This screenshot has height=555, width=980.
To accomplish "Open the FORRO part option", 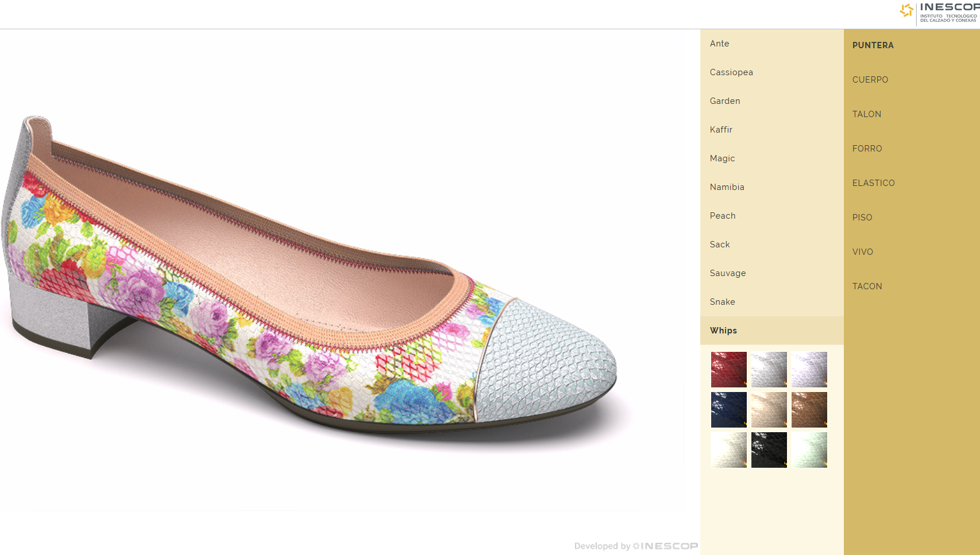I will pyautogui.click(x=867, y=149).
